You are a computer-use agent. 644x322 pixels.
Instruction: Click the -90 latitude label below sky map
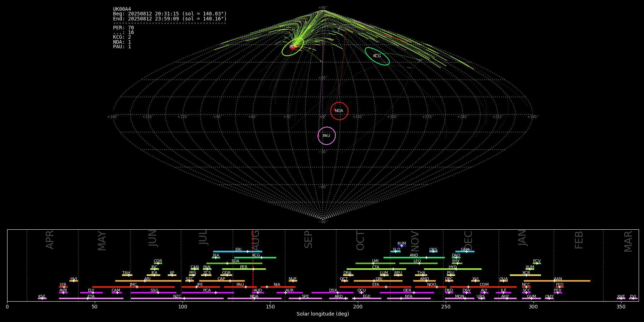point(322,222)
